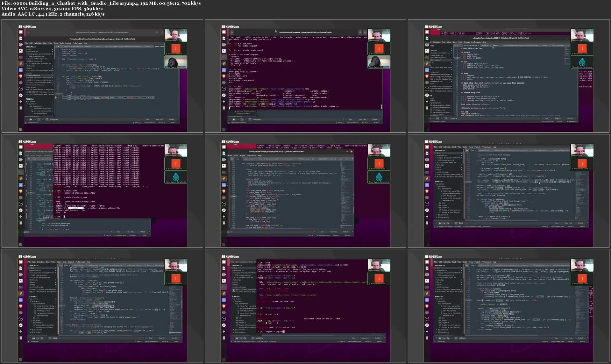The height and width of the screenshot is (364, 611).
Task: Click document editor dock icon in center frame
Action: 224,153
